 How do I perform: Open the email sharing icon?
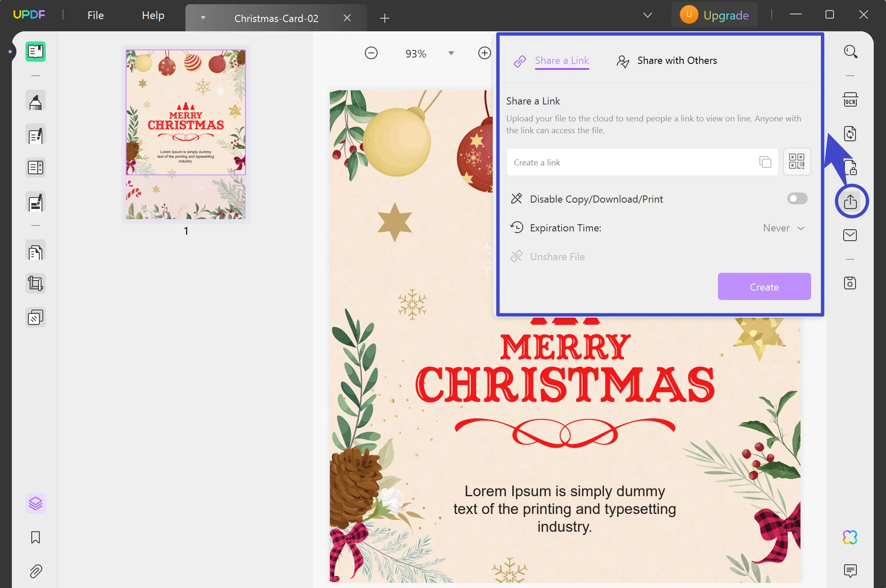click(850, 235)
